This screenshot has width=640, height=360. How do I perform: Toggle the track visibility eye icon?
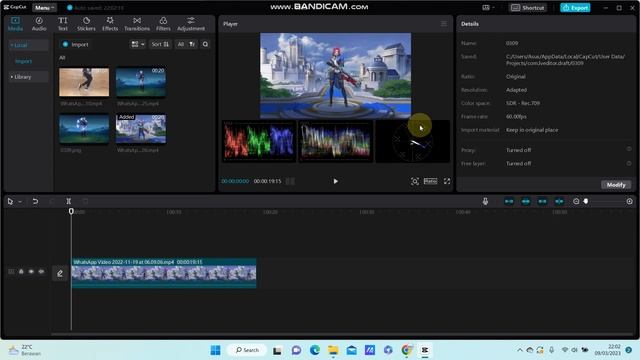pos(31,271)
